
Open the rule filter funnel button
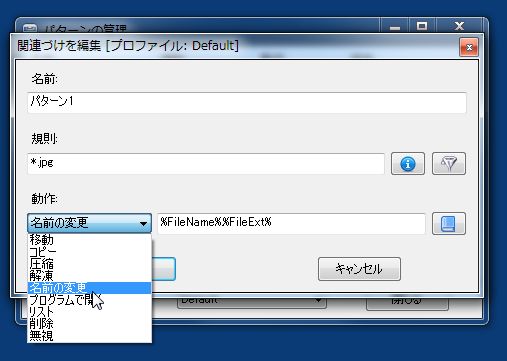pos(449,164)
